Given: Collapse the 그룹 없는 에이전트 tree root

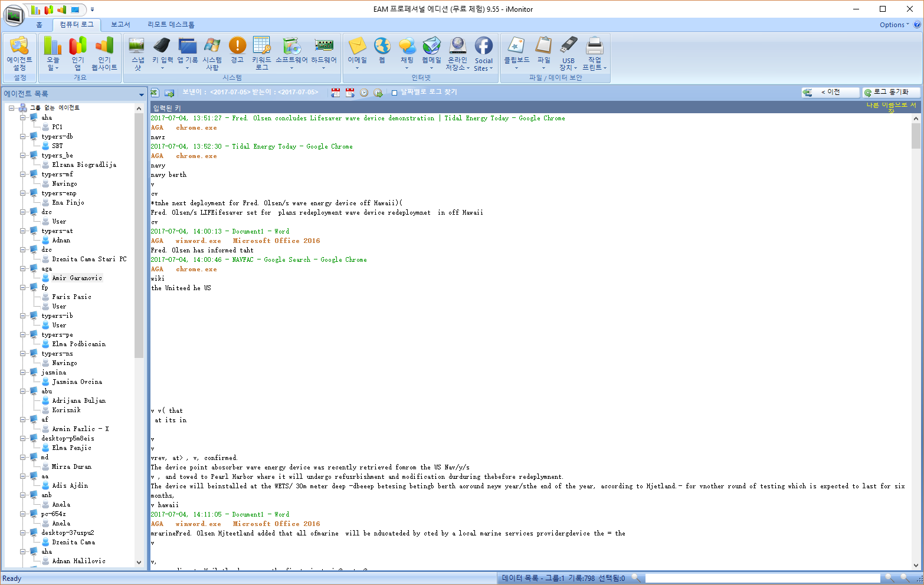Looking at the screenshot, I should point(11,108).
